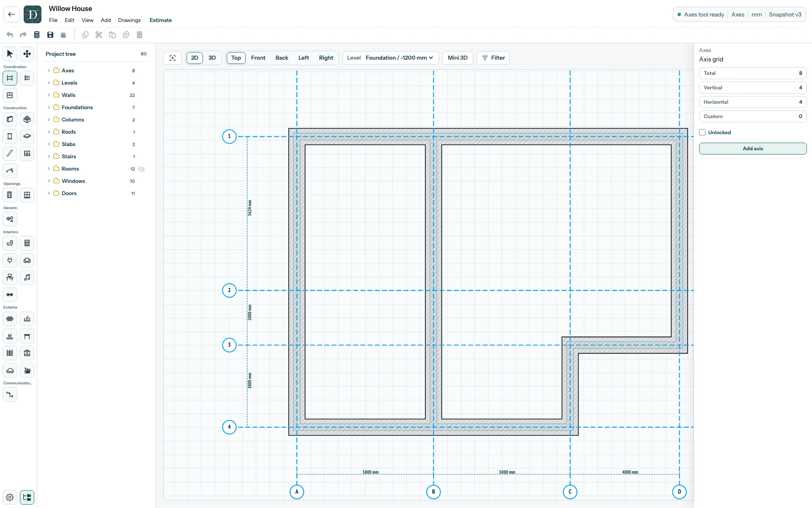Click the Add axis button
812x508 pixels.
pyautogui.click(x=753, y=149)
